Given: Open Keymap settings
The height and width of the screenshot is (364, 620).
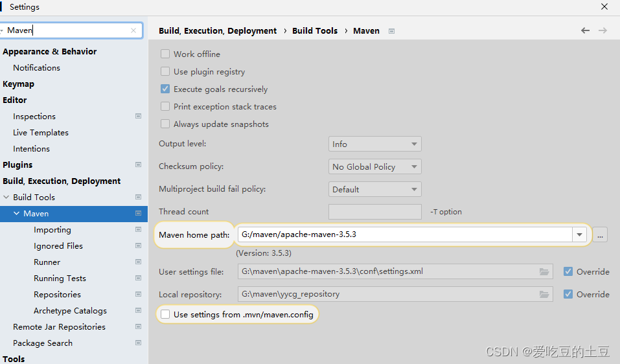Looking at the screenshot, I should (19, 84).
